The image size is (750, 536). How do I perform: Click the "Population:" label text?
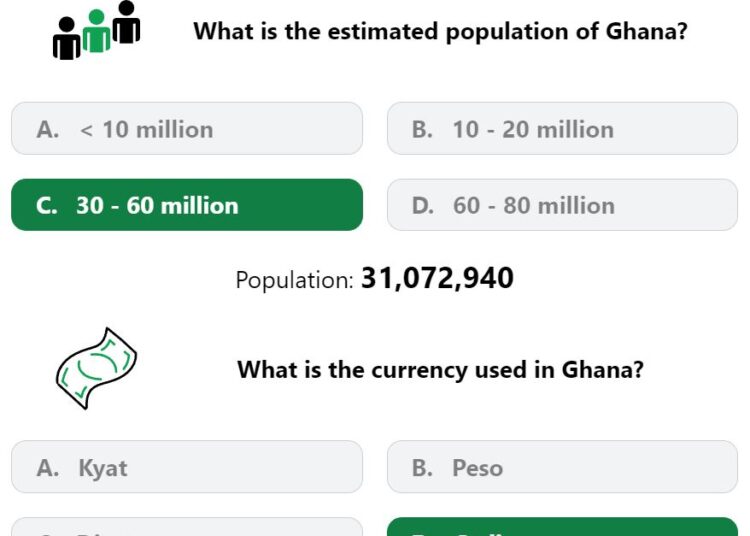[x=294, y=280]
